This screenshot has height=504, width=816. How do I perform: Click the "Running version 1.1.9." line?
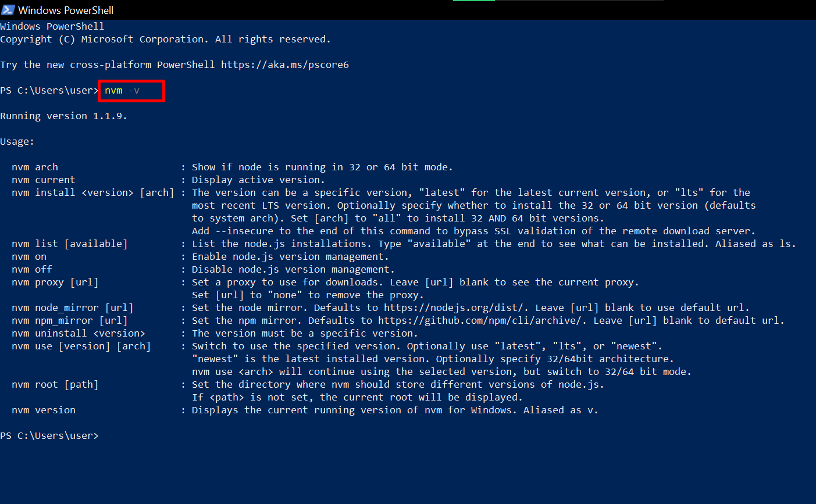click(x=63, y=116)
